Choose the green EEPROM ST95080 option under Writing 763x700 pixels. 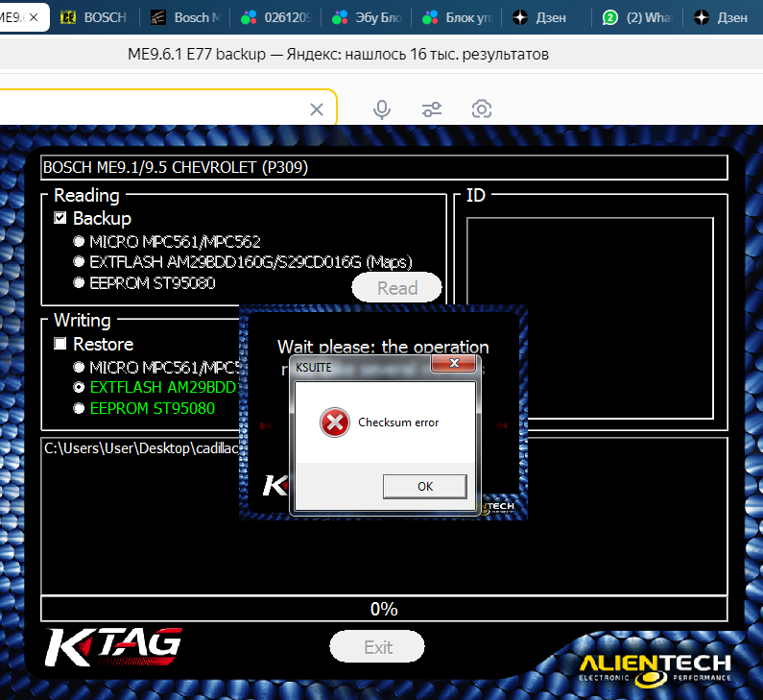click(x=80, y=408)
